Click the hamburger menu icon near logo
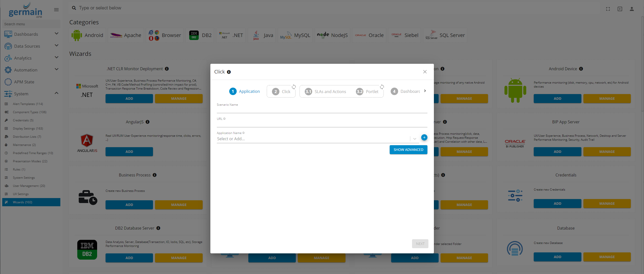 pyautogui.click(x=56, y=9)
